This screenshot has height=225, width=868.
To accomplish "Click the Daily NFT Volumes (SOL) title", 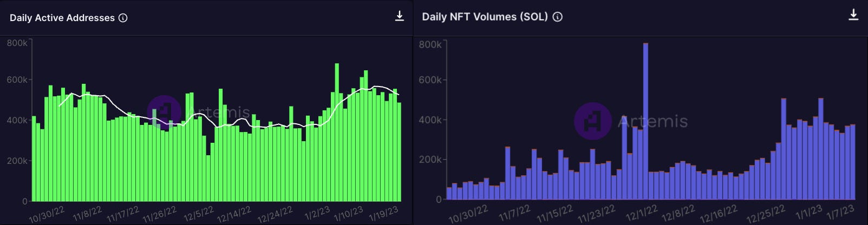I will [x=485, y=17].
